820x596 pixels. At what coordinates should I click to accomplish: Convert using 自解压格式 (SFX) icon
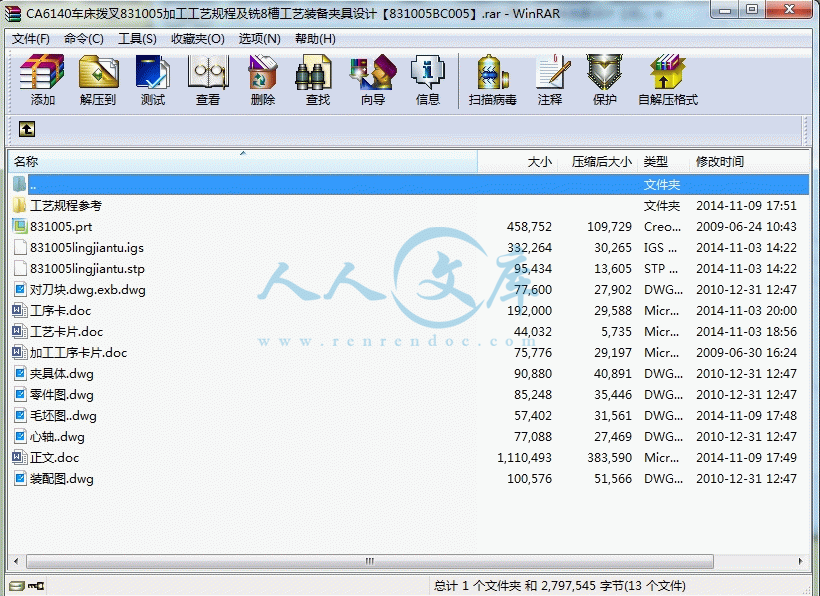(x=668, y=79)
